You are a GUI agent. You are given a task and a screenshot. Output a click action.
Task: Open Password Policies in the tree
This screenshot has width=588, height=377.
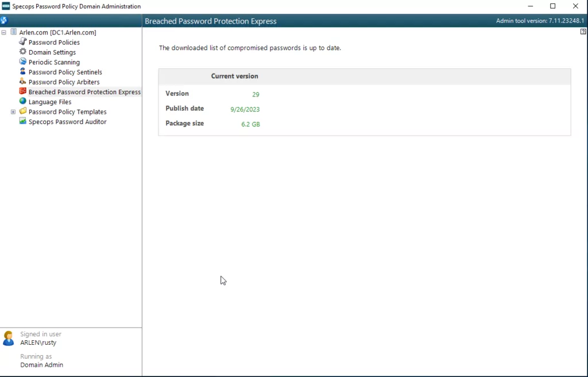pyautogui.click(x=54, y=43)
